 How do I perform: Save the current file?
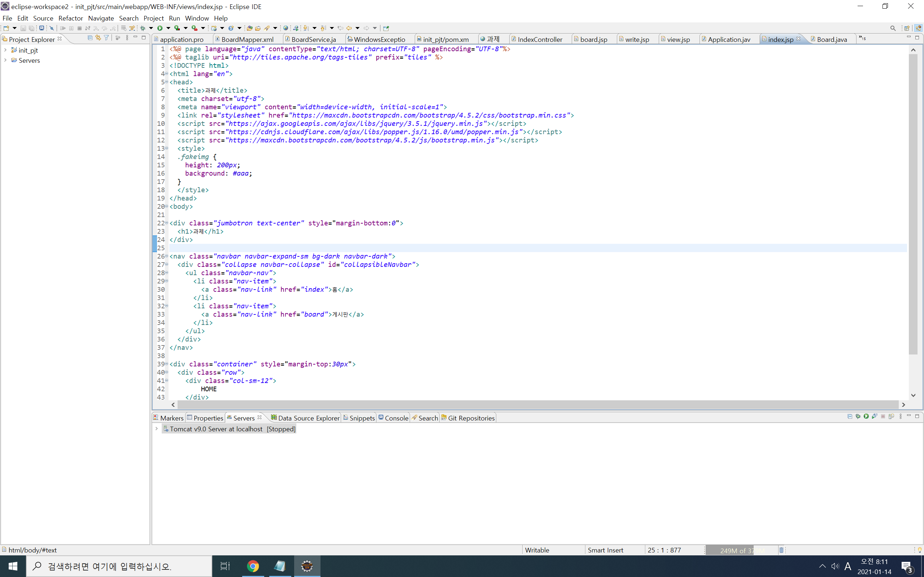pos(23,28)
